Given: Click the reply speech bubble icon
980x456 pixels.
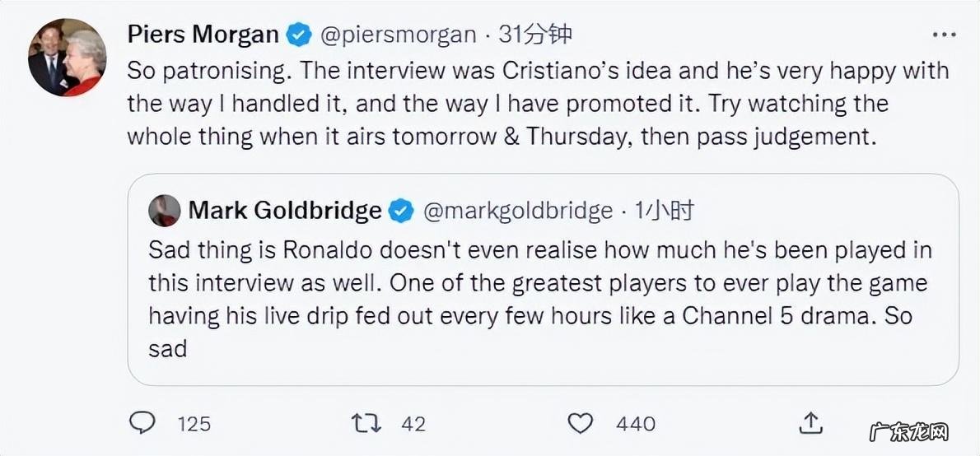Looking at the screenshot, I should coord(143,423).
